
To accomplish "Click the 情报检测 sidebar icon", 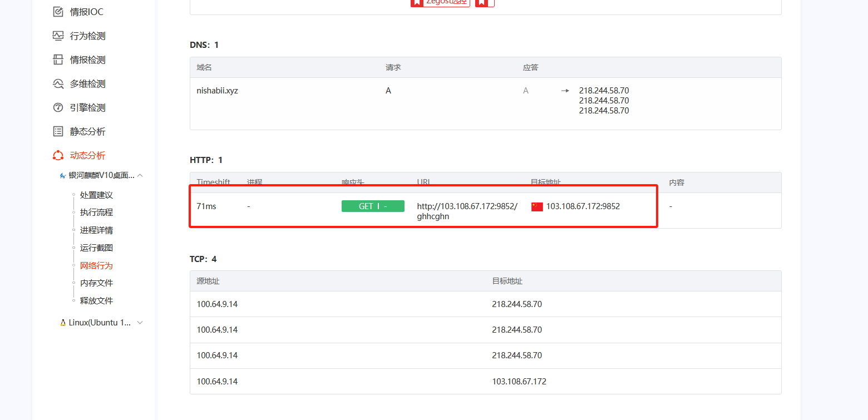I will coord(58,60).
